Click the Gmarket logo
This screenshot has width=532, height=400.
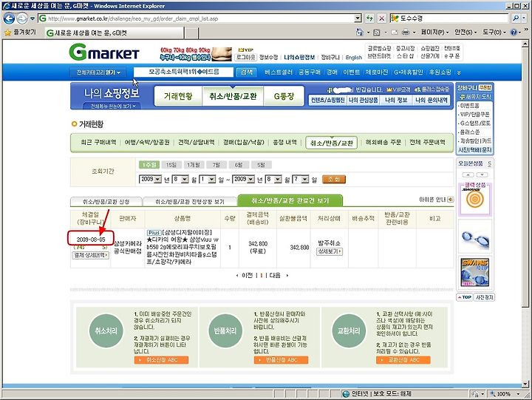[x=104, y=52]
